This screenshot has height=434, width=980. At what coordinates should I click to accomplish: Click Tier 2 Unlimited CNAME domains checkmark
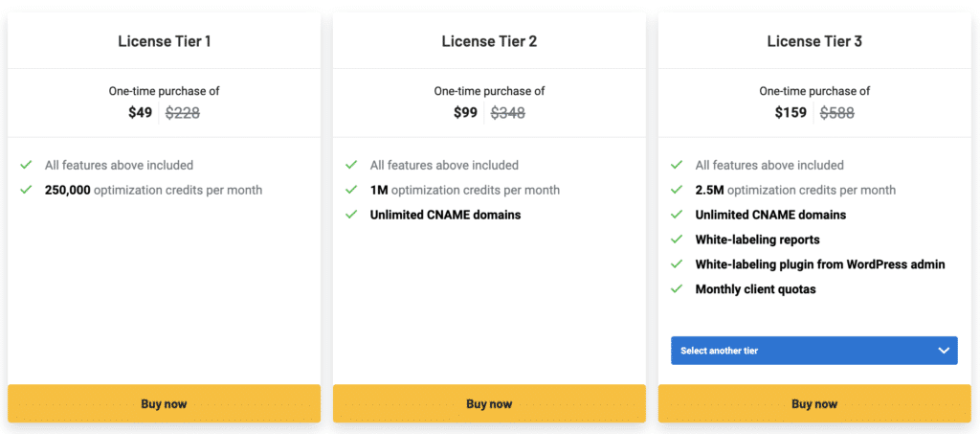click(x=351, y=215)
